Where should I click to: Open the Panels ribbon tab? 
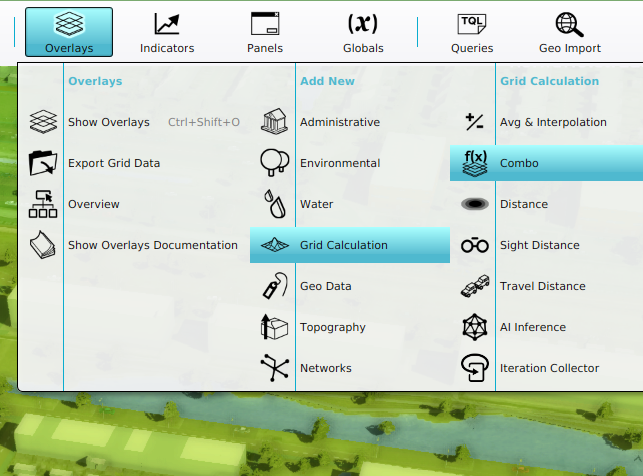(265, 32)
